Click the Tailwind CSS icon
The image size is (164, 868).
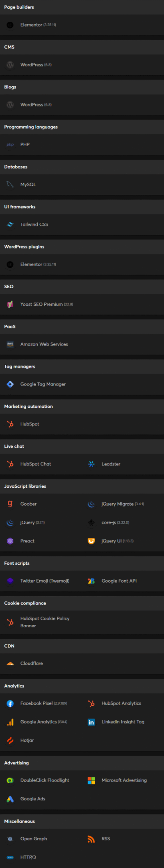click(10, 224)
